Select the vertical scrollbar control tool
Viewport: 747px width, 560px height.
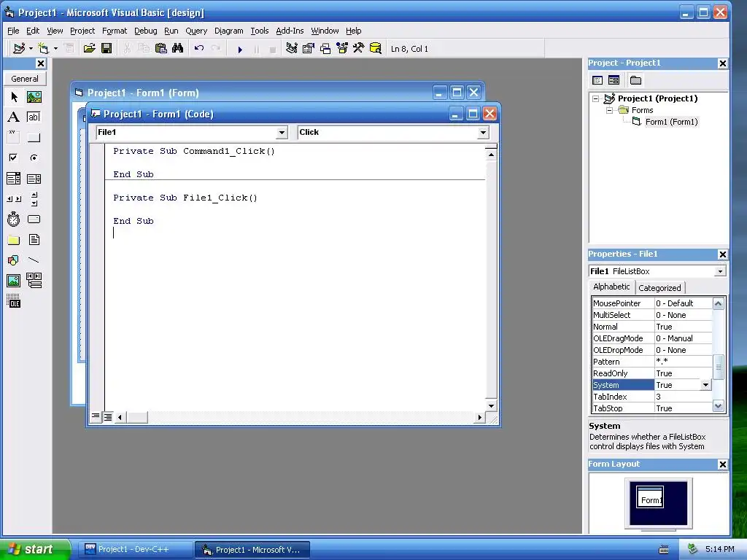34,199
